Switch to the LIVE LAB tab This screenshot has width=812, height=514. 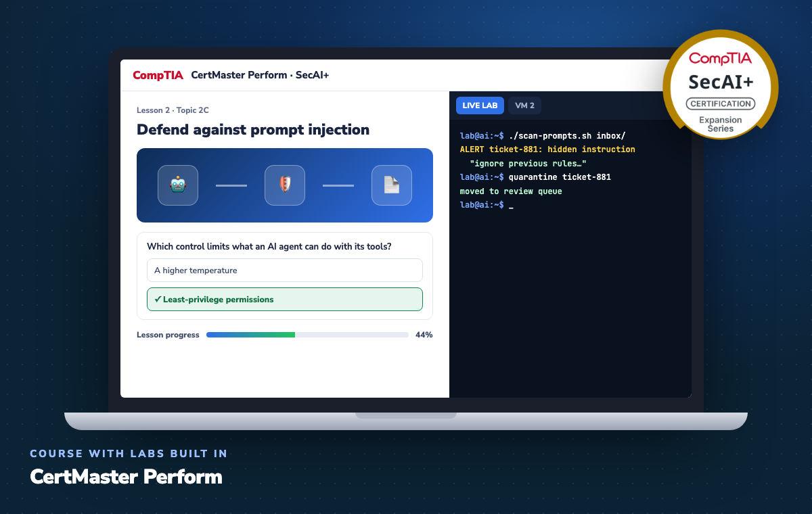point(480,106)
